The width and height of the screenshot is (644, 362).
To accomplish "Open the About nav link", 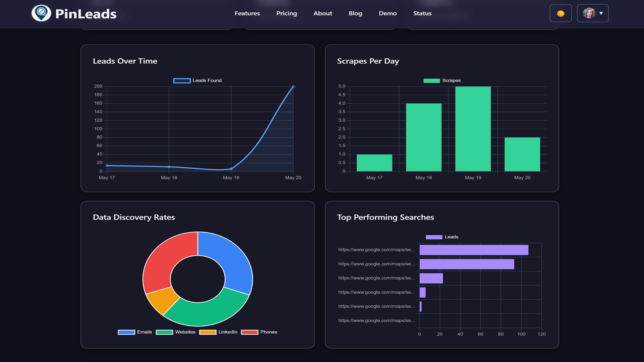I will click(x=323, y=13).
